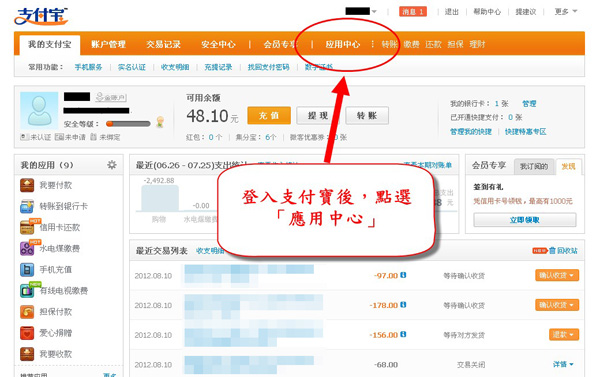Open the 有线电视缴费 app icon
Viewport: 600px width, 377px height.
[27, 291]
